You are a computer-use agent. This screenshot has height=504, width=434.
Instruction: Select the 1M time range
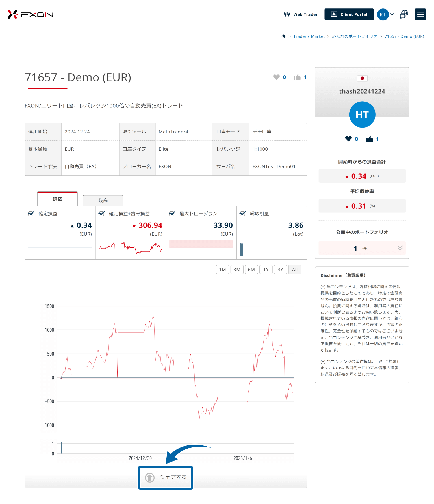point(222,270)
